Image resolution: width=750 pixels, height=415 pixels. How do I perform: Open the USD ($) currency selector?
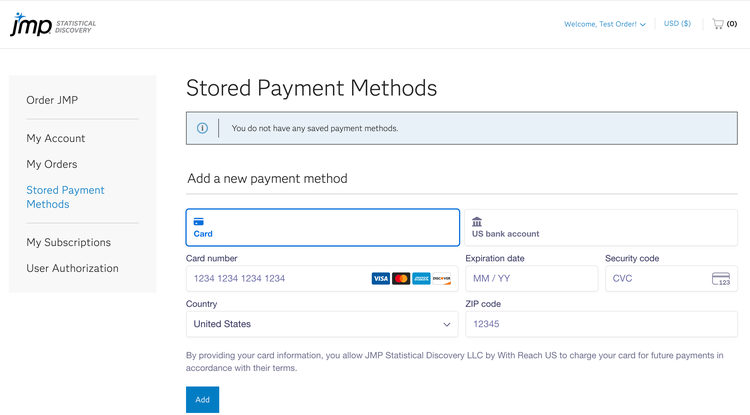coord(677,23)
